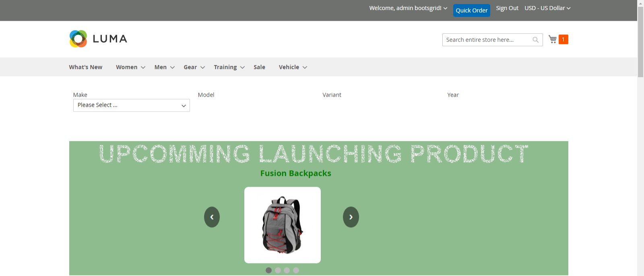Click the Year label
The width and height of the screenshot is (644, 276).
coord(453,95)
